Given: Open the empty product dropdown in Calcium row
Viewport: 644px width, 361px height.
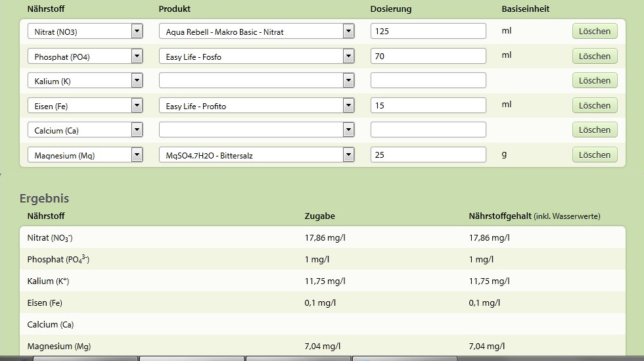Looking at the screenshot, I should [257, 130].
